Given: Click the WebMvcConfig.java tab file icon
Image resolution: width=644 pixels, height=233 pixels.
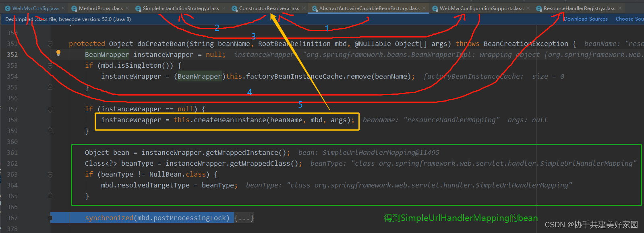Looking at the screenshot, I should tap(8, 8).
